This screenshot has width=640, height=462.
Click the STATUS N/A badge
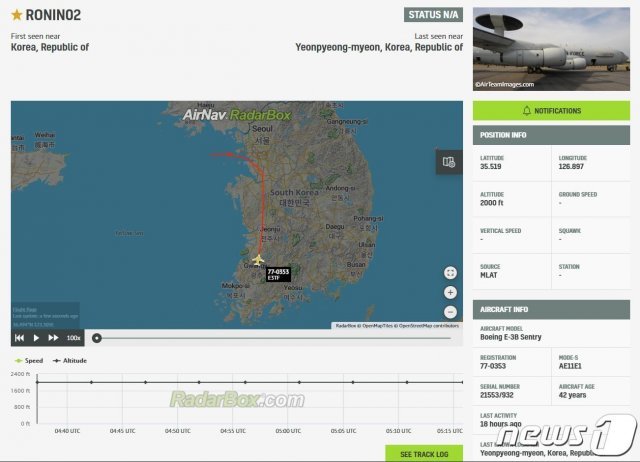pyautogui.click(x=433, y=14)
